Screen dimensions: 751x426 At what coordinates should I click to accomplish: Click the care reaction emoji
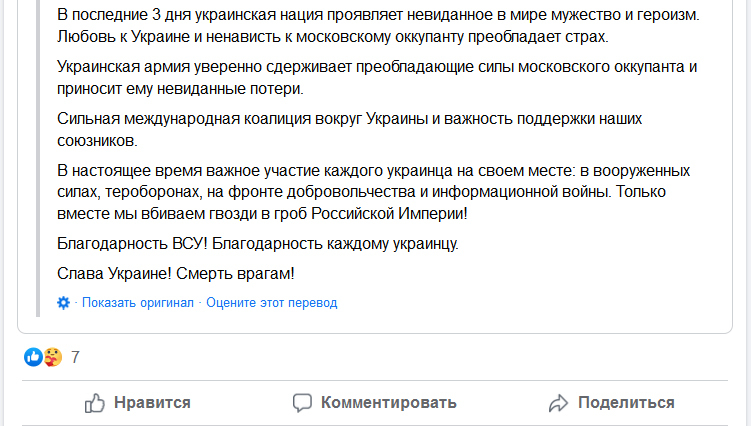(52, 357)
